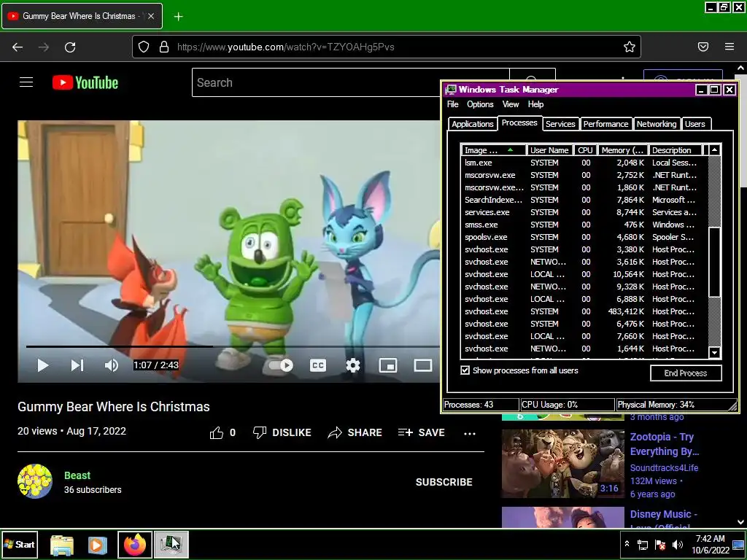The image size is (747, 560).
Task: Launch Windows Media Player from the taskbar
Action: click(98, 545)
